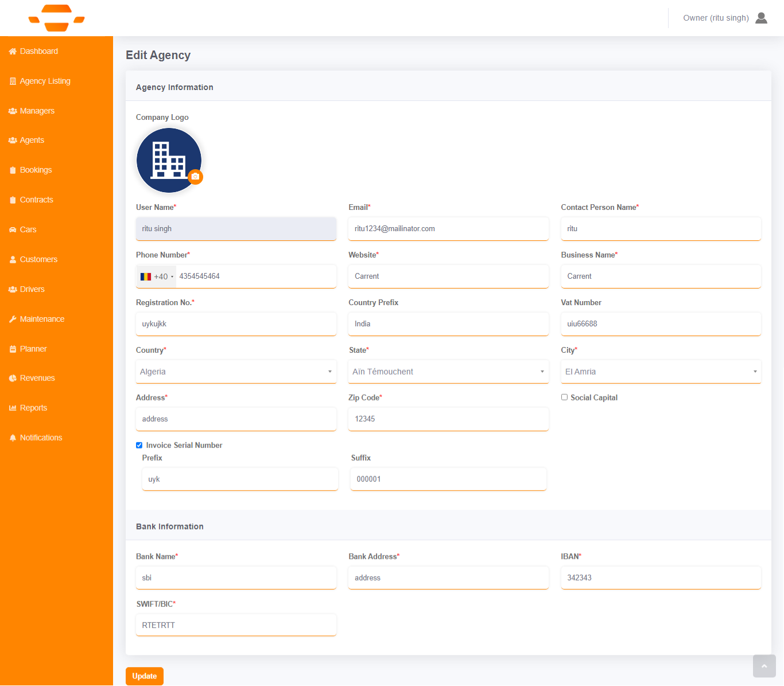Click the Notifications bell icon
Screen dimensions: 784x686
tap(13, 438)
